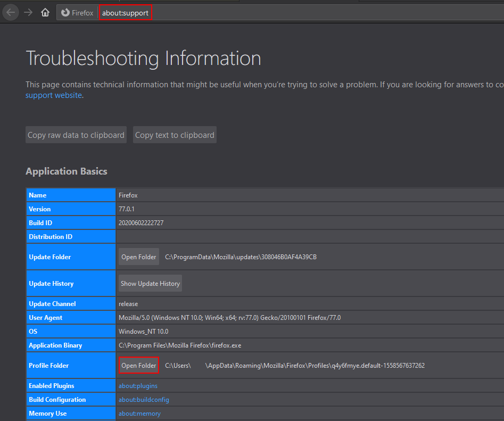504x421 pixels.
Task: Open the support website link
Action: click(54, 95)
